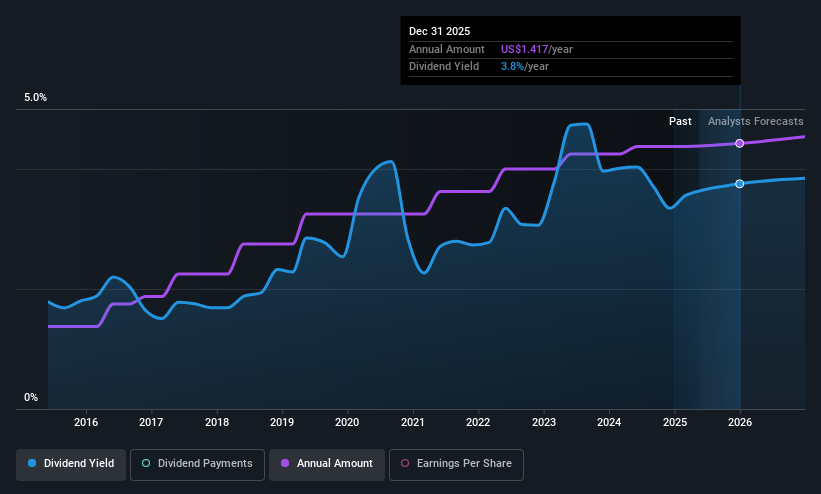Click the teal circle in Dividend Payments legend
821x494 pixels.
(146, 463)
